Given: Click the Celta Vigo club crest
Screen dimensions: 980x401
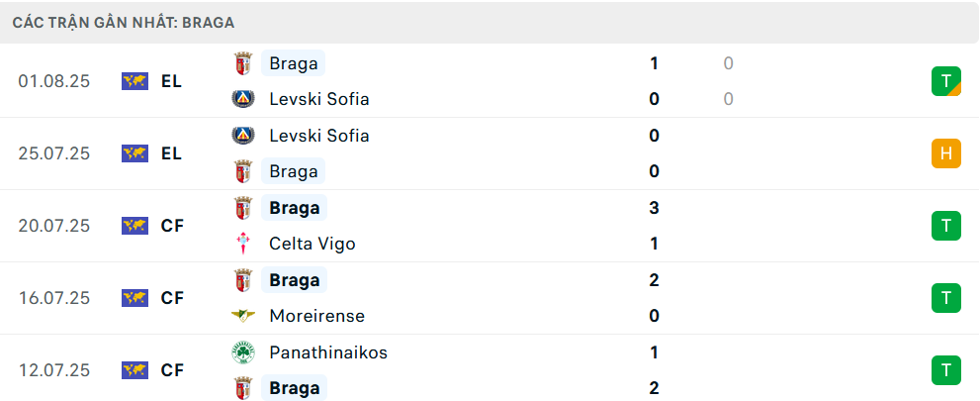Looking at the screenshot, I should pos(242,244).
